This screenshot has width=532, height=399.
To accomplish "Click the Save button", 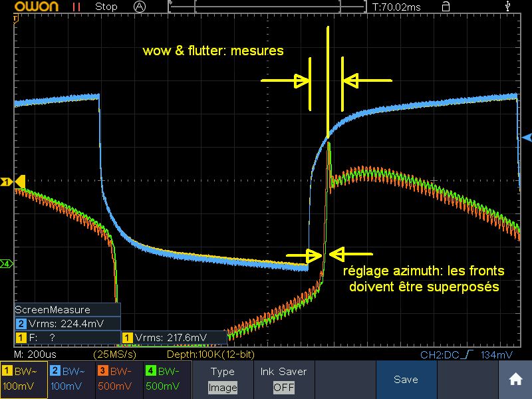I will [406, 380].
